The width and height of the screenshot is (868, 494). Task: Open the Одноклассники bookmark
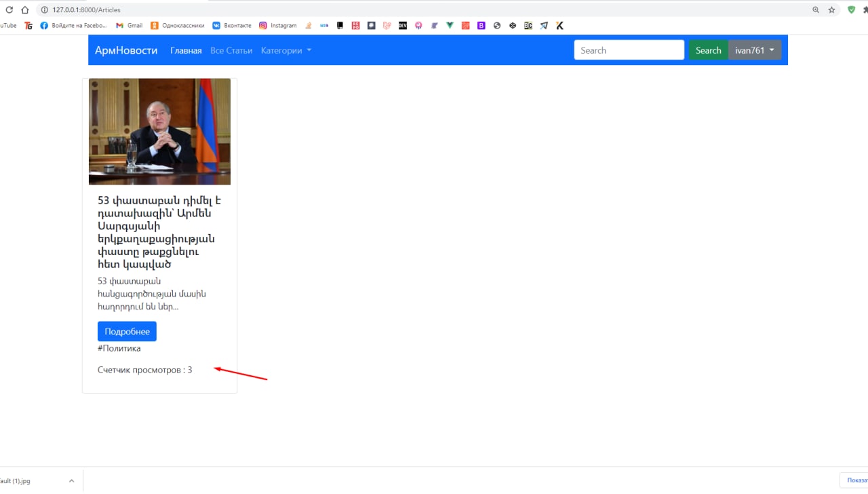click(178, 26)
